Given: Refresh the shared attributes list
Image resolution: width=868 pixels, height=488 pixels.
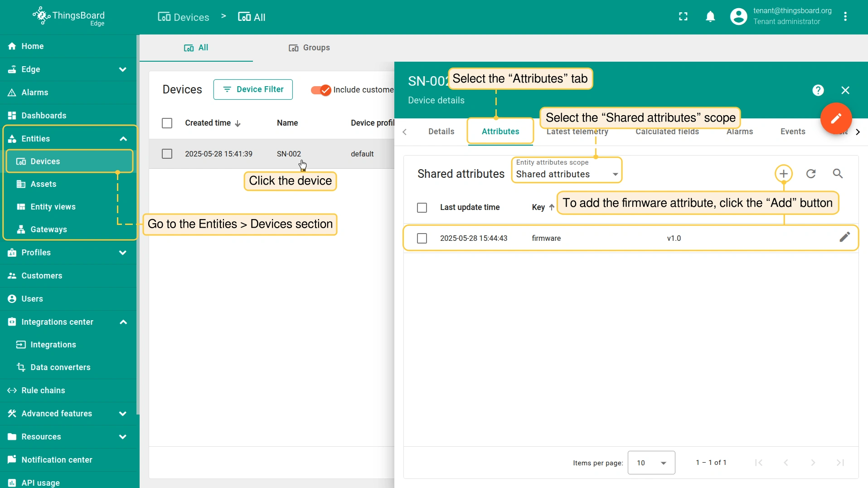Looking at the screenshot, I should click(810, 174).
